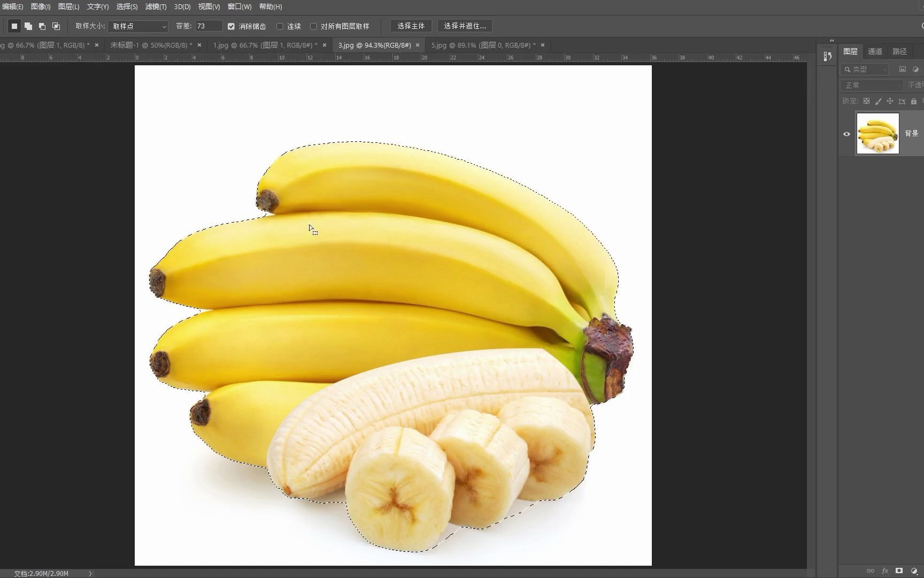
Task: Enable the 连续 contiguous checkbox
Action: click(280, 26)
